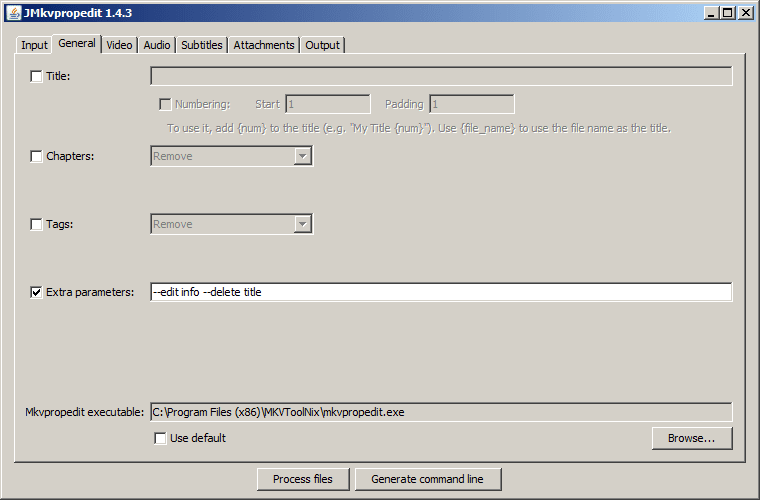Image resolution: width=760 pixels, height=500 pixels.
Task: Go to the Audio tab
Action: [157, 45]
